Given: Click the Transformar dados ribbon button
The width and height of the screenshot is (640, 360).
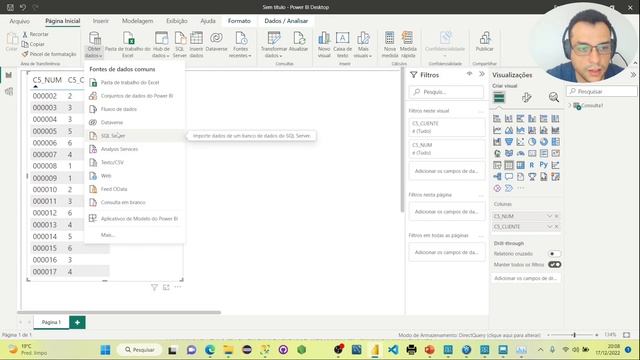Looking at the screenshot, I should (x=274, y=45).
